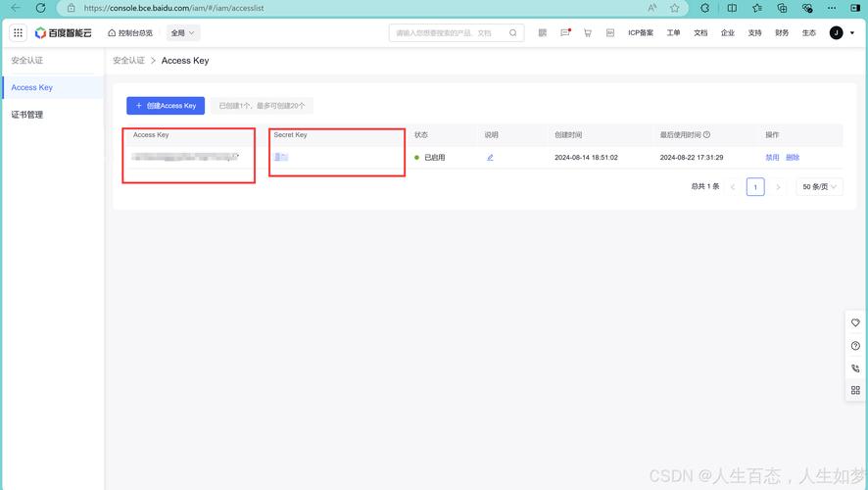
Task: Click the blurred Access Key value
Action: click(185, 157)
